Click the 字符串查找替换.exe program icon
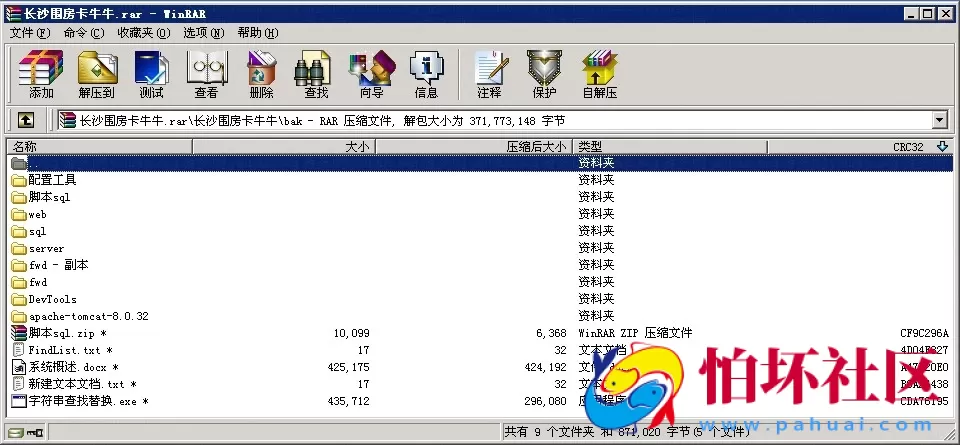Image resolution: width=960 pixels, height=445 pixels. coord(19,402)
